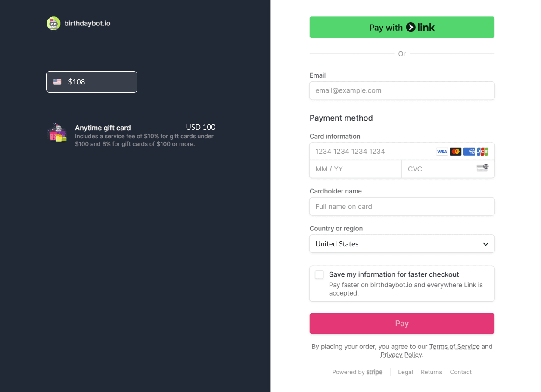Click the Visa card icon
The height and width of the screenshot is (392, 541).
442,152
